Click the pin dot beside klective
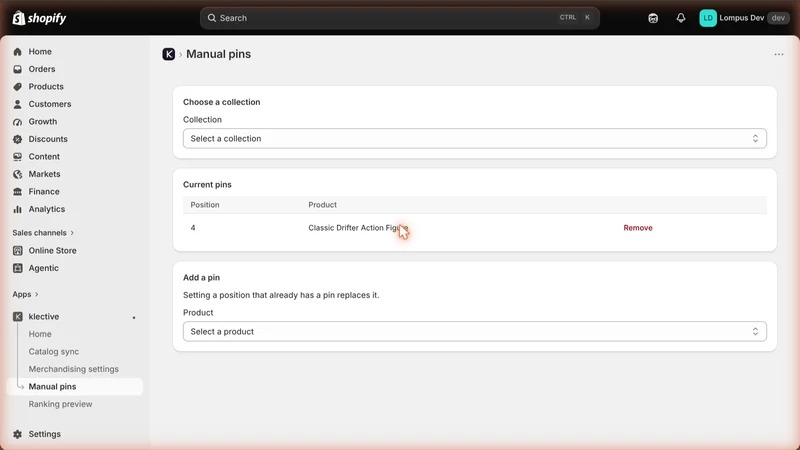The image size is (800, 450). click(134, 317)
